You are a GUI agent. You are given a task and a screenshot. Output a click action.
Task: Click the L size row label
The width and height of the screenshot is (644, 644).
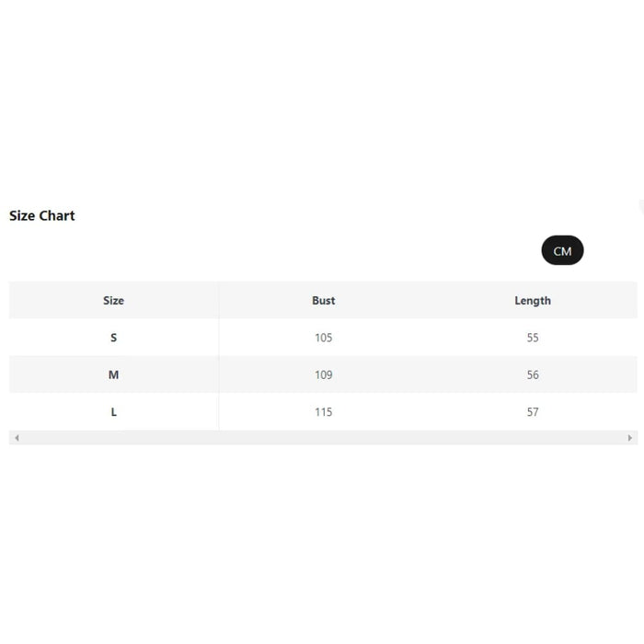113,412
